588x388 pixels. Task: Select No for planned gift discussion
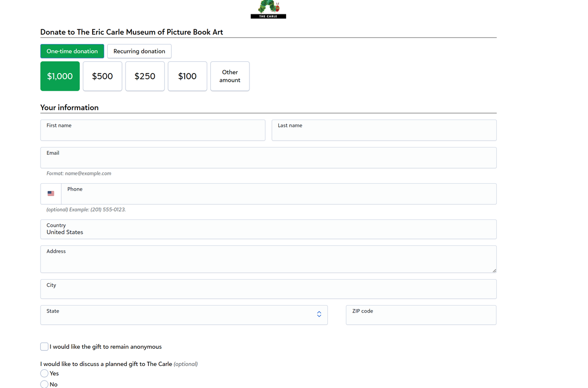(45, 385)
